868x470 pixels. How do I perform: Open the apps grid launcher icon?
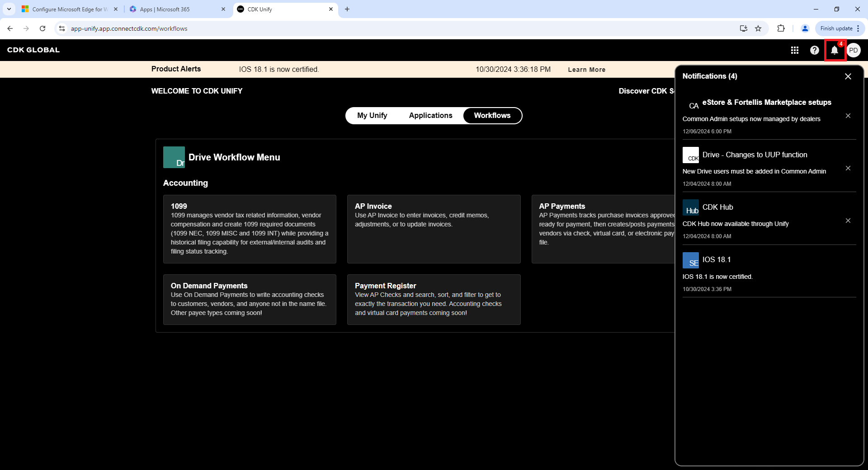(794, 50)
